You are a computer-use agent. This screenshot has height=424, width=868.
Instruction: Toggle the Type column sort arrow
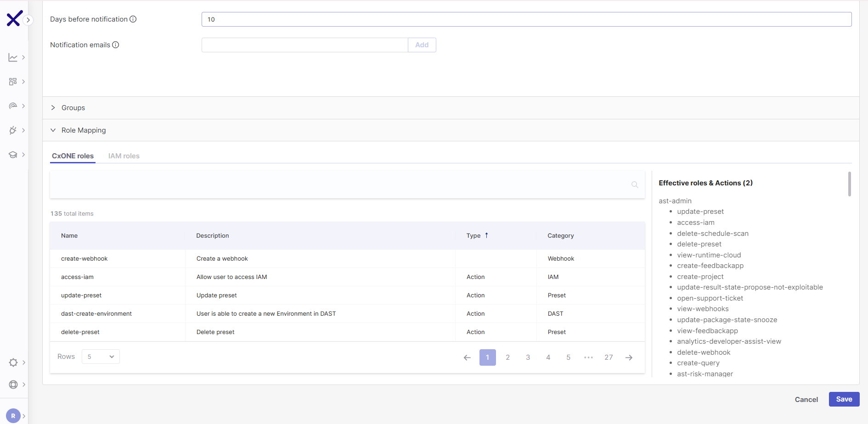coord(487,235)
